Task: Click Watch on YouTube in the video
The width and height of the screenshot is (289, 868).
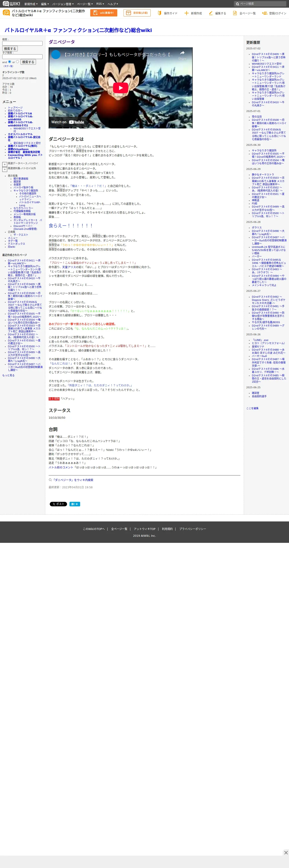Action: [x=68, y=122]
